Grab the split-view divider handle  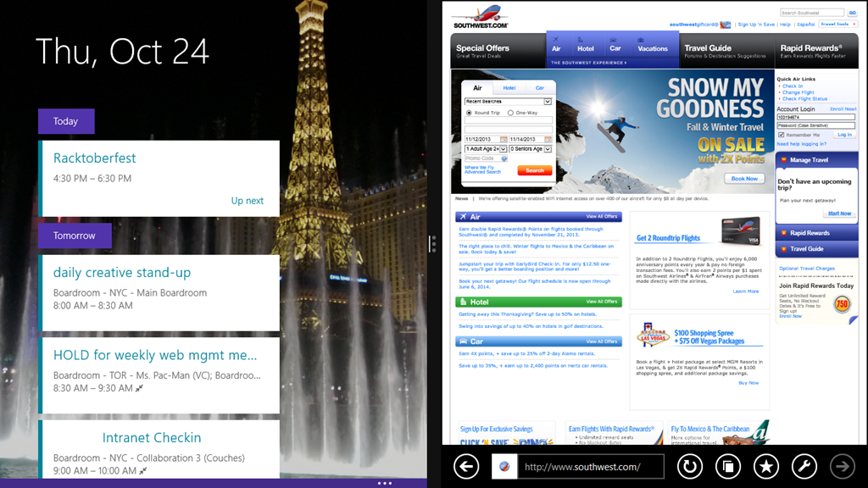coord(434,243)
